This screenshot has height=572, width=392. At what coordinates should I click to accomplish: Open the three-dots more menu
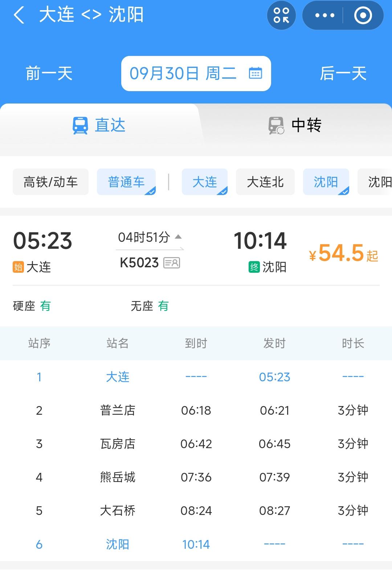[324, 15]
